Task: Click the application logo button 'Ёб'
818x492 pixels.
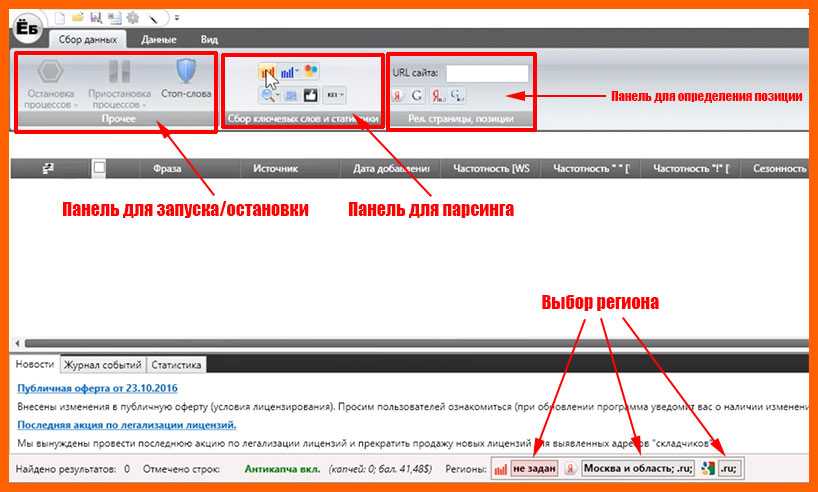Action: (27, 31)
